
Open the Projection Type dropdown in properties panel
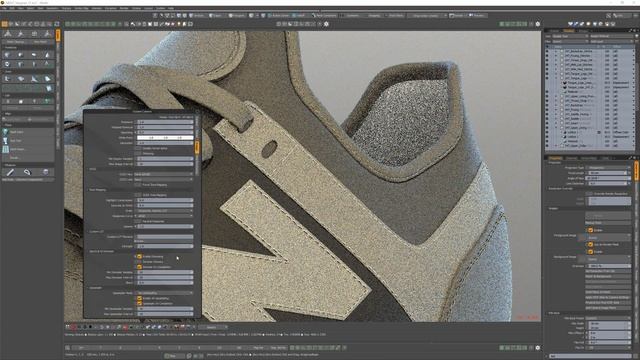click(609, 168)
